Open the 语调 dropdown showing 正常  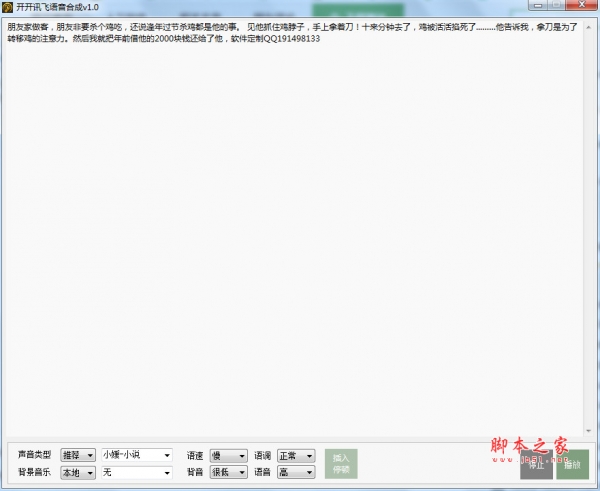point(296,455)
